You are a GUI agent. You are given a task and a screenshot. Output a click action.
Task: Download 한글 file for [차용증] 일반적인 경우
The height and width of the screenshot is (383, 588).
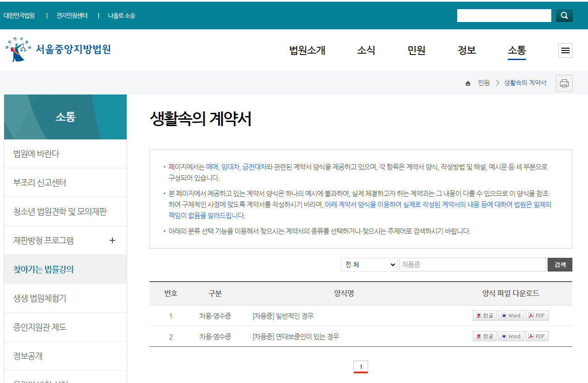484,315
